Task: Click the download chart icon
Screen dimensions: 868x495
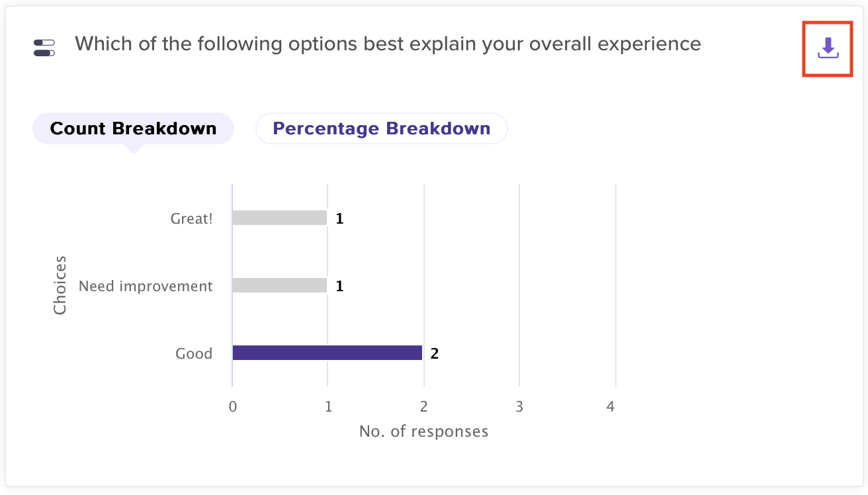Action: 828,48
